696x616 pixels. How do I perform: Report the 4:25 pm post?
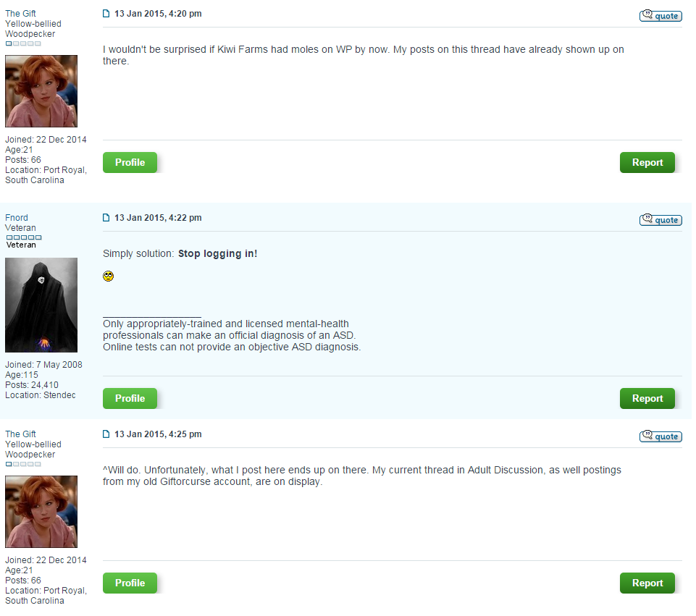tap(647, 583)
